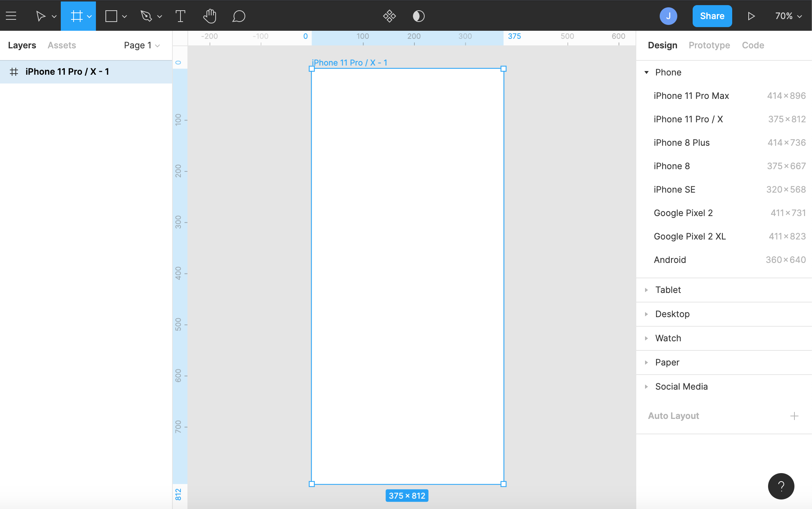Select the Text tool

pos(180,16)
